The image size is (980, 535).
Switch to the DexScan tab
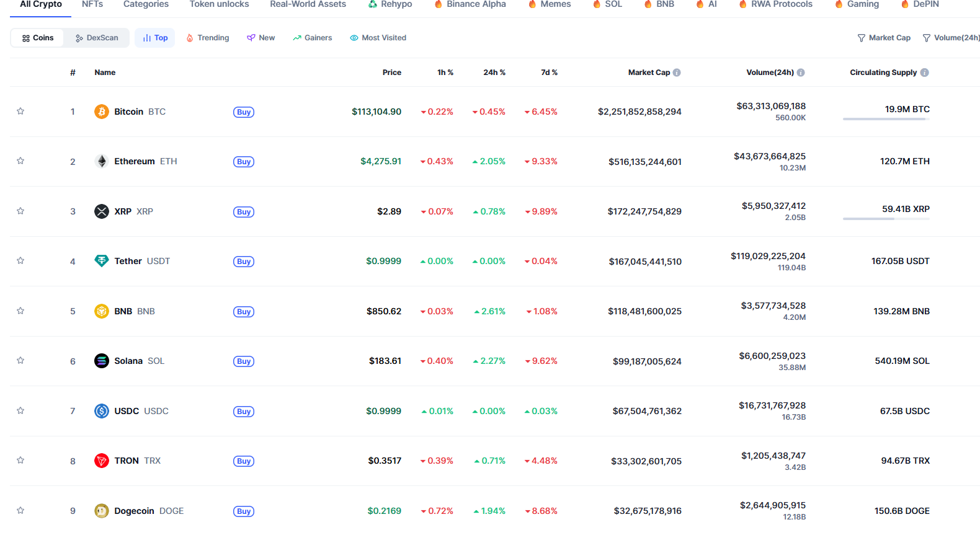point(97,38)
